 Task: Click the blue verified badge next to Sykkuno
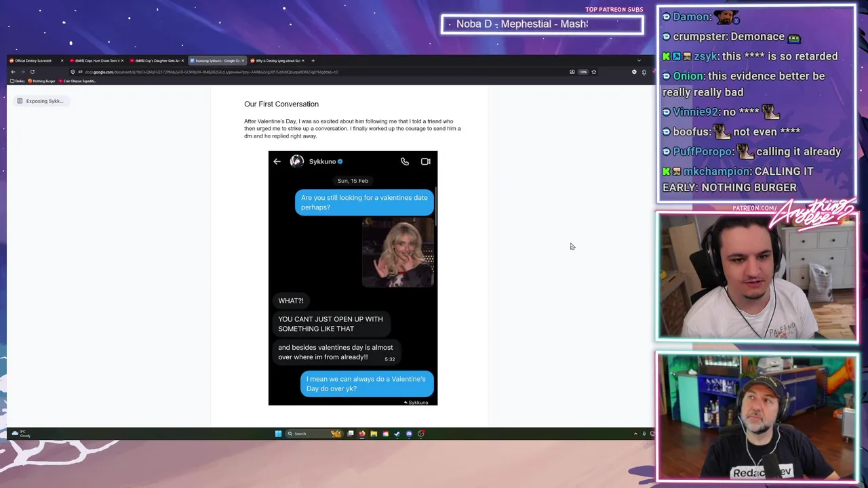[x=340, y=161]
